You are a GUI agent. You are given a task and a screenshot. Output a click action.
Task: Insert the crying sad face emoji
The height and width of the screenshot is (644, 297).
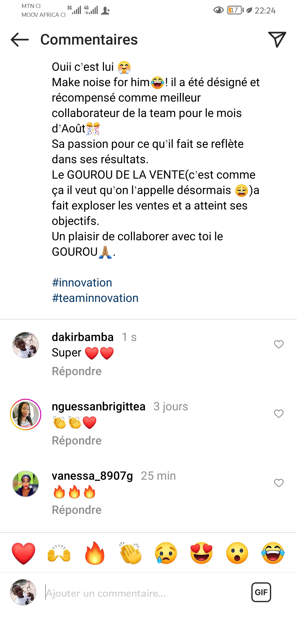(x=166, y=553)
